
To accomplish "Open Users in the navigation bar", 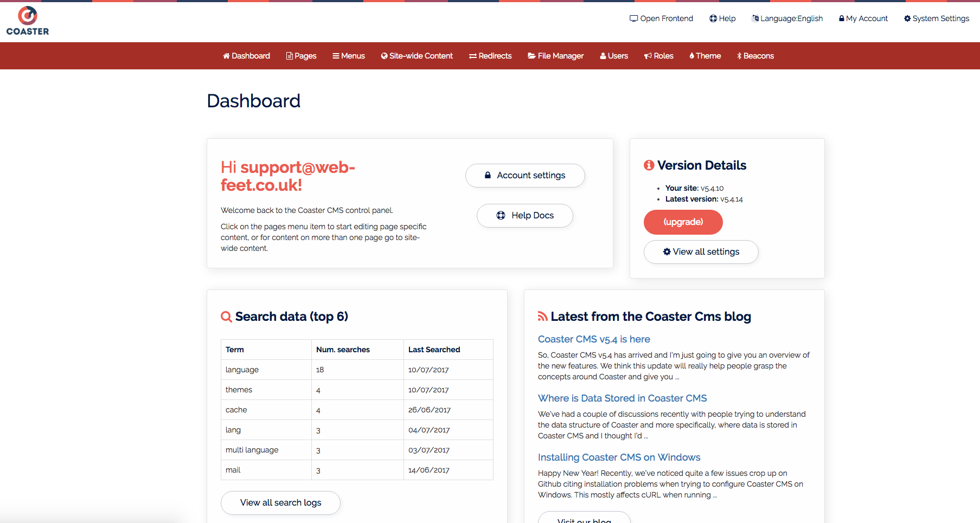I will tap(614, 56).
